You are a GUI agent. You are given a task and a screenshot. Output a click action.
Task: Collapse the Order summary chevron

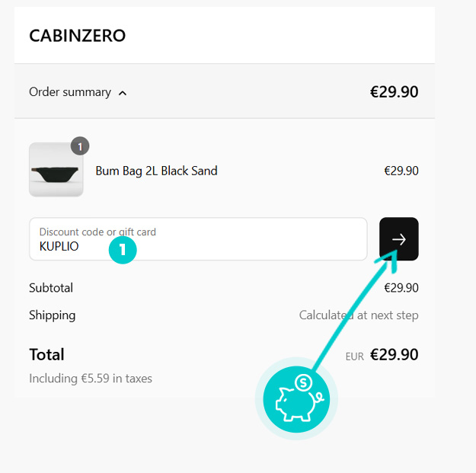123,93
